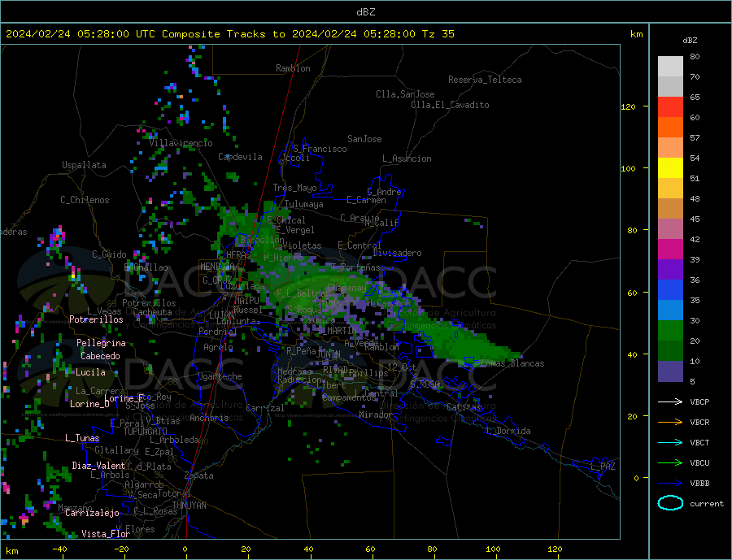Viewport: 732px width, 560px height.
Task: Click the Carrizalejo label
Action: (x=92, y=514)
